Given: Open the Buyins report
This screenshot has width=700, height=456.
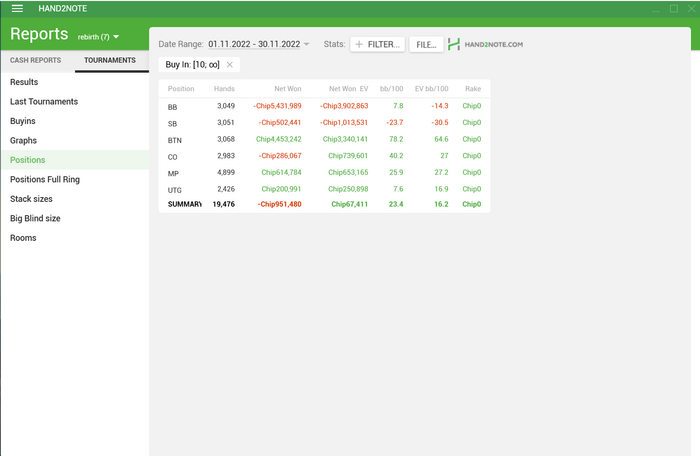Looking at the screenshot, I should click(x=23, y=121).
